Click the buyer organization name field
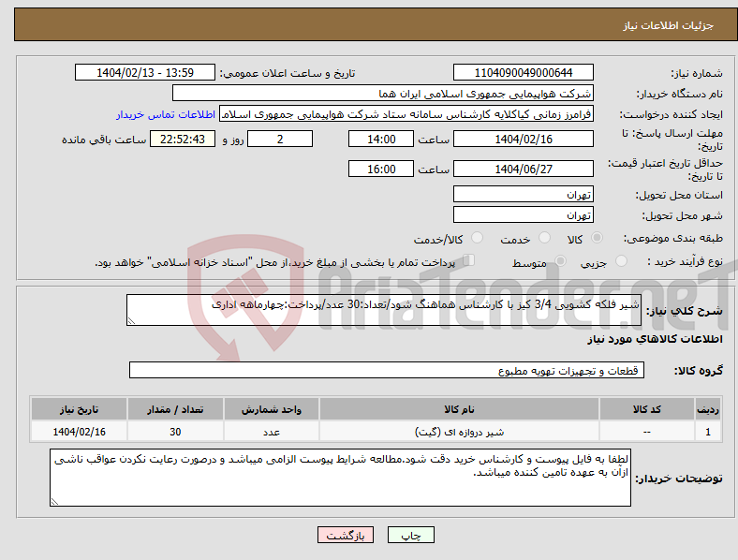Viewport: 738px width, 560px height. 383,93
